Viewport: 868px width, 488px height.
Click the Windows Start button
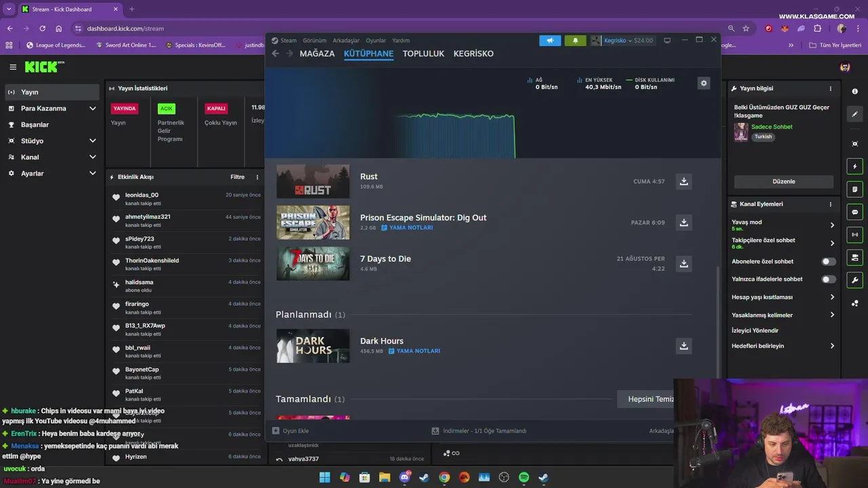pyautogui.click(x=325, y=477)
